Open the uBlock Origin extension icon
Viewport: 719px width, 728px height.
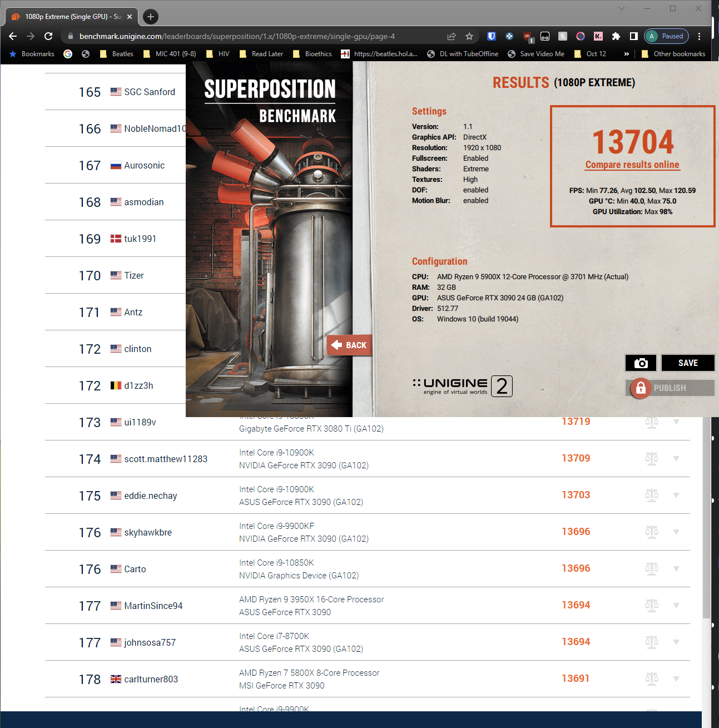(x=527, y=36)
